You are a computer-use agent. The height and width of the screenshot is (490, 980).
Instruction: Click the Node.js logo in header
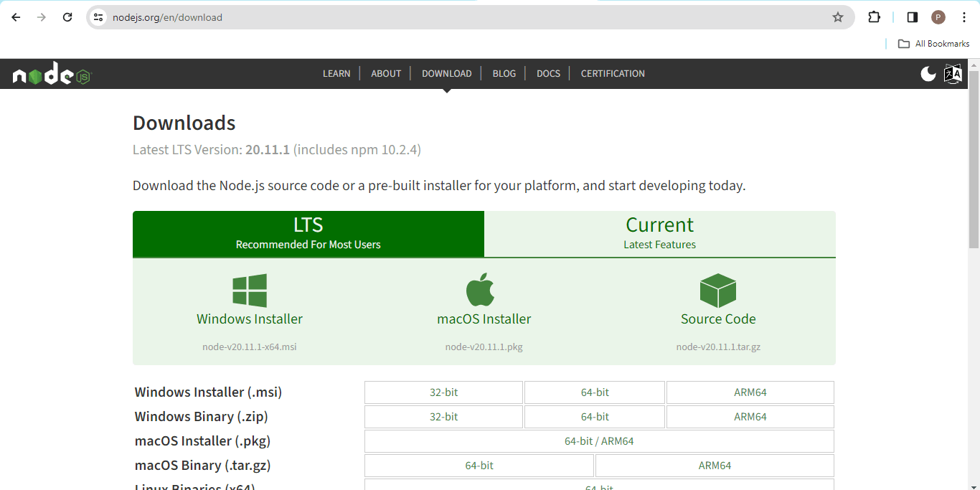pyautogui.click(x=52, y=74)
